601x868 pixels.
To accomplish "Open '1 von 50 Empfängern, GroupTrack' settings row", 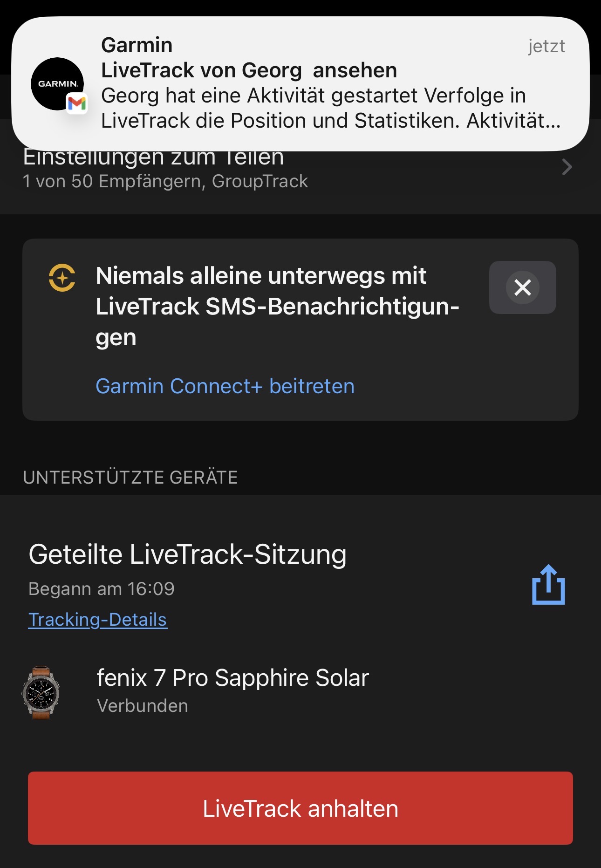I will [x=165, y=181].
